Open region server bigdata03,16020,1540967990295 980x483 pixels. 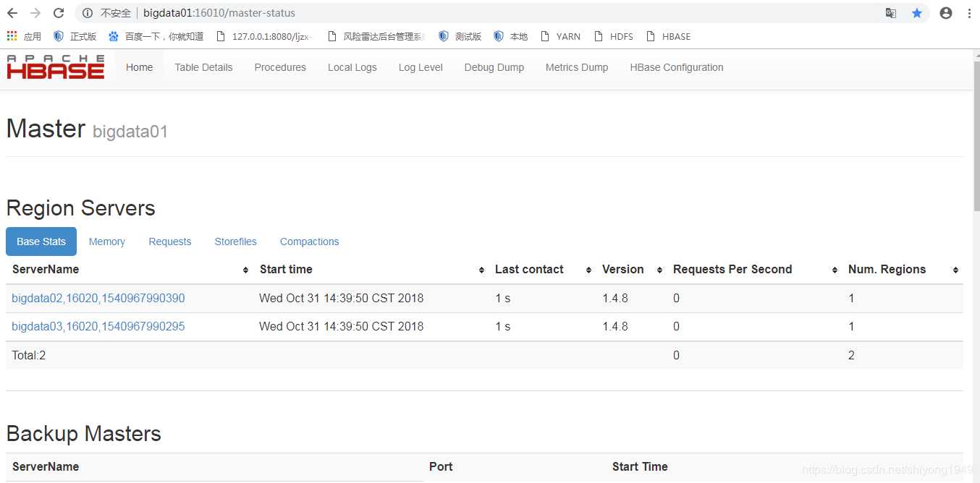point(98,326)
